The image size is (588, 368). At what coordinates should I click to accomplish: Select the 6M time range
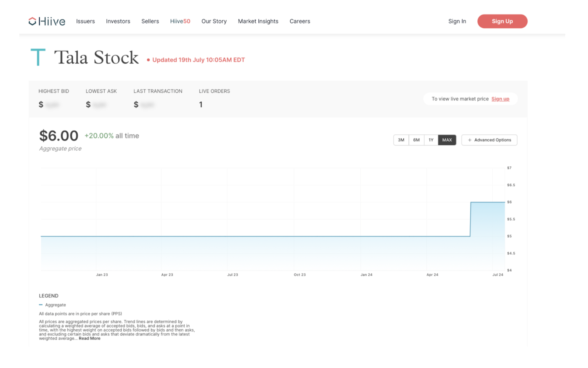click(416, 140)
